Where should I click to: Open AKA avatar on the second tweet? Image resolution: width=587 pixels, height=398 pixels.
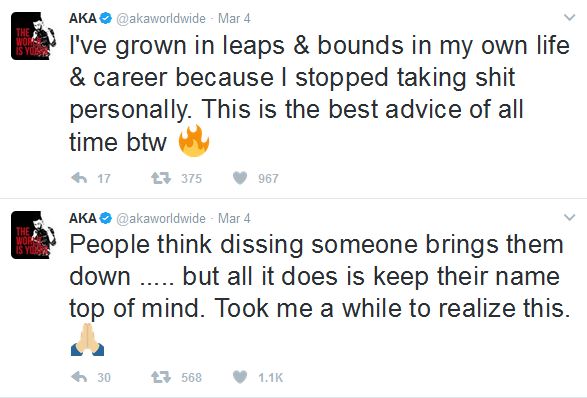coord(33,235)
